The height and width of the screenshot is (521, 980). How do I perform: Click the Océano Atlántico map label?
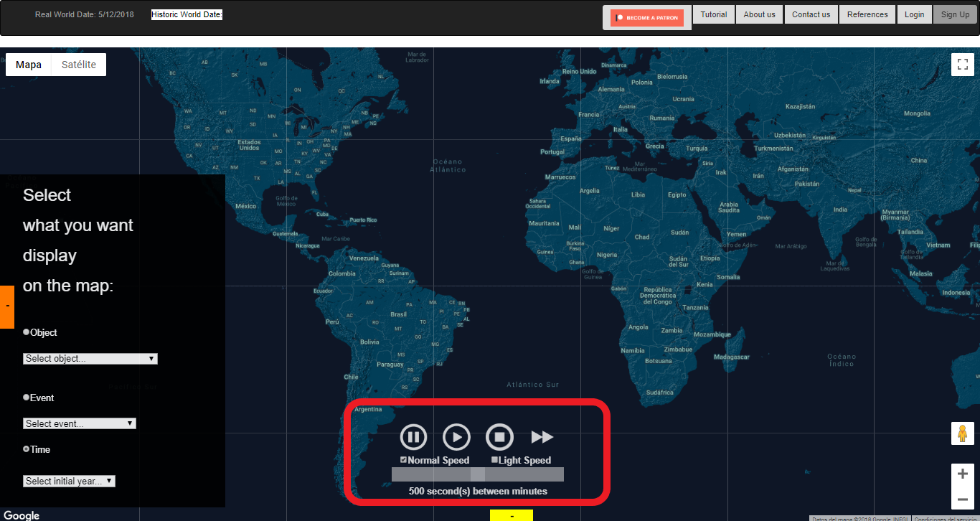point(448,166)
